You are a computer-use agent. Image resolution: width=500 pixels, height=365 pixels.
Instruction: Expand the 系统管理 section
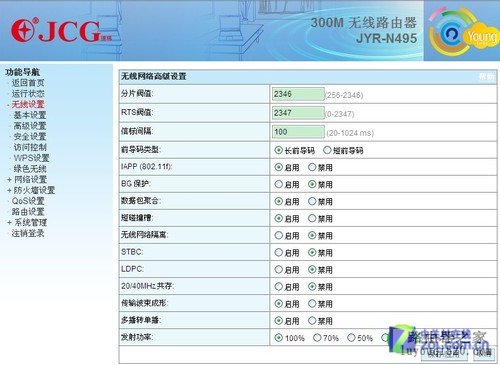(30, 222)
